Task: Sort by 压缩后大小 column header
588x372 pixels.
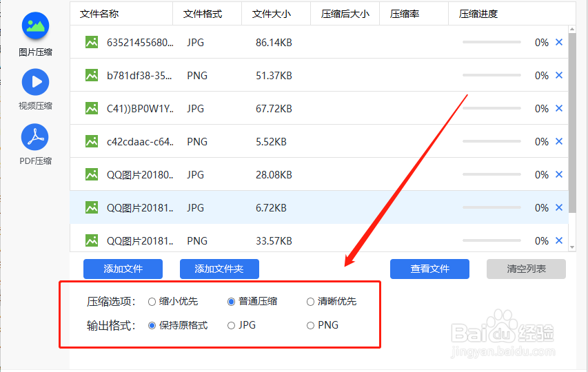Action: pyautogui.click(x=345, y=14)
